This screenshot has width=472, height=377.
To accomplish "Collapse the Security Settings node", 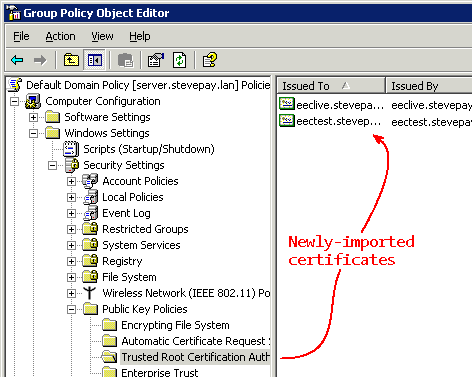I will (x=52, y=165).
